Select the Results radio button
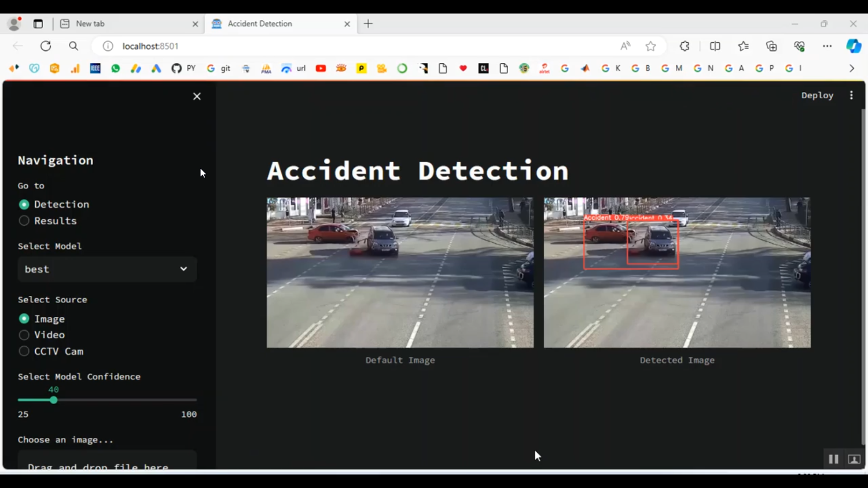868x488 pixels. coord(24,220)
